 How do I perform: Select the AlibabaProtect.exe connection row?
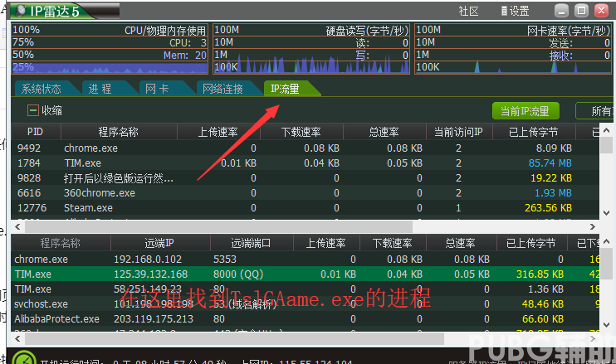pyautogui.click(x=305, y=319)
